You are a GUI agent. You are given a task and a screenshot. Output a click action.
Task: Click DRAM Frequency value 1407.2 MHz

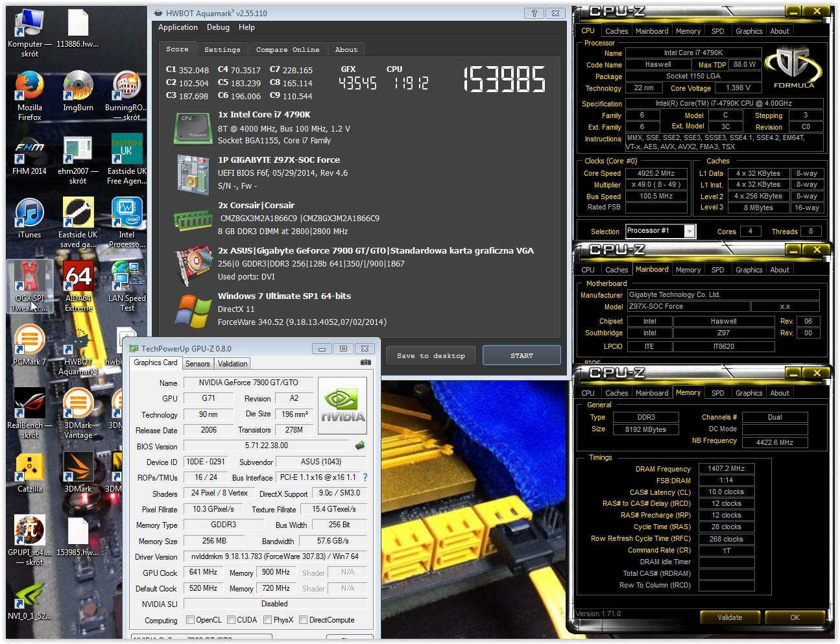point(726,468)
